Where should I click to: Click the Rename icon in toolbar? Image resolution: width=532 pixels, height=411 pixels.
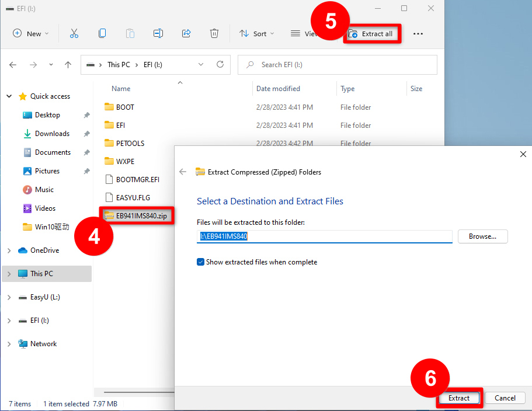point(158,34)
